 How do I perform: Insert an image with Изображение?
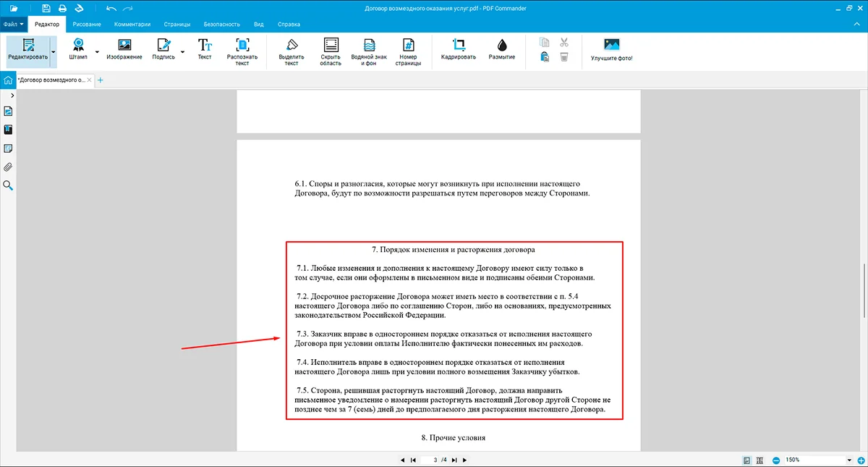click(x=124, y=49)
